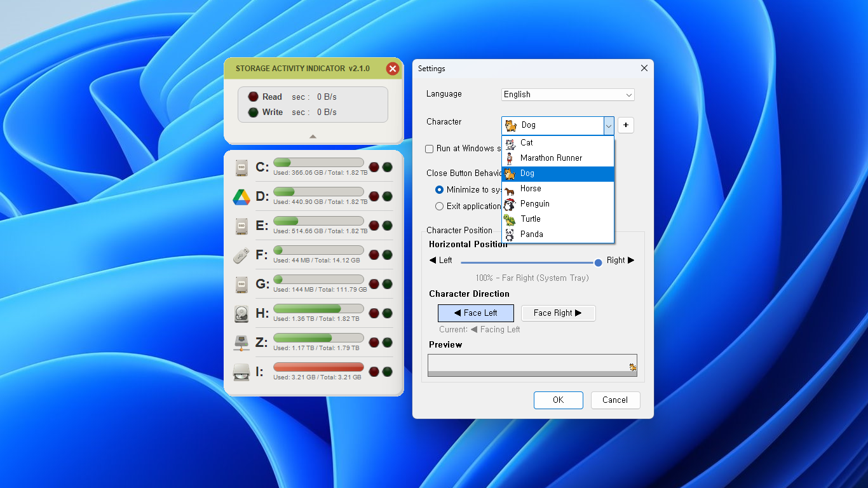Click the '100% – Far Right (System Tray)' text

[532, 278]
